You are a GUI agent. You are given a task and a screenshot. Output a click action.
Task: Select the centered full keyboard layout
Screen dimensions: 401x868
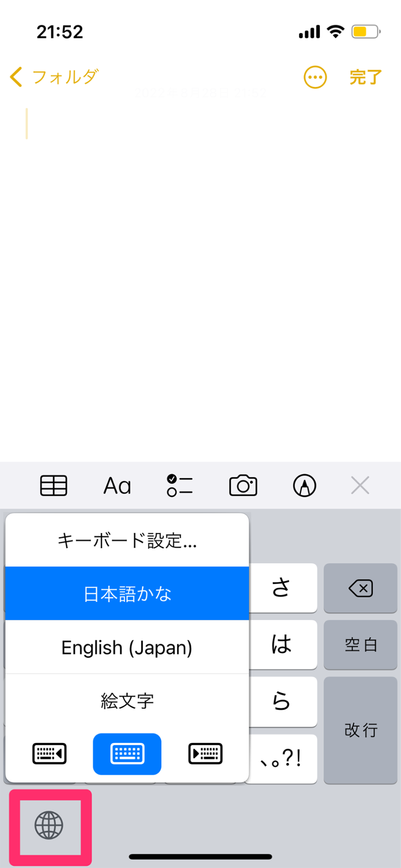(x=127, y=754)
